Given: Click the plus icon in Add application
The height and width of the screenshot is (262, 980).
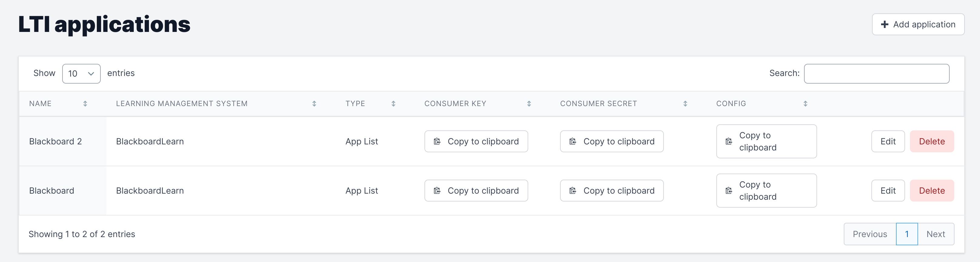Looking at the screenshot, I should click(884, 24).
